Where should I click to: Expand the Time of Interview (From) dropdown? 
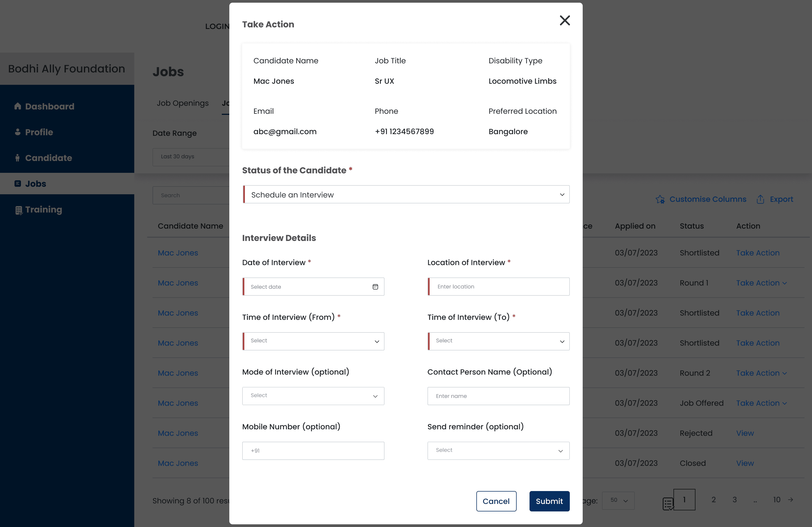pos(313,341)
